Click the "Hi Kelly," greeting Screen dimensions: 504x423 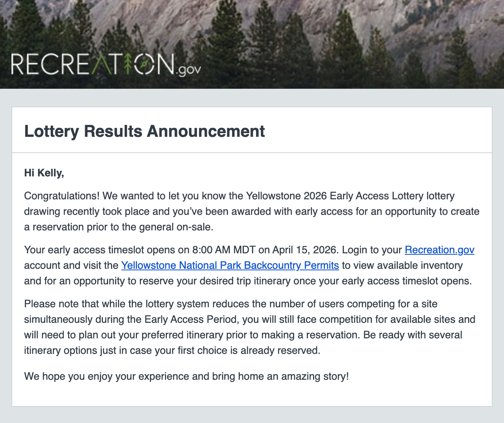pyautogui.click(x=44, y=173)
